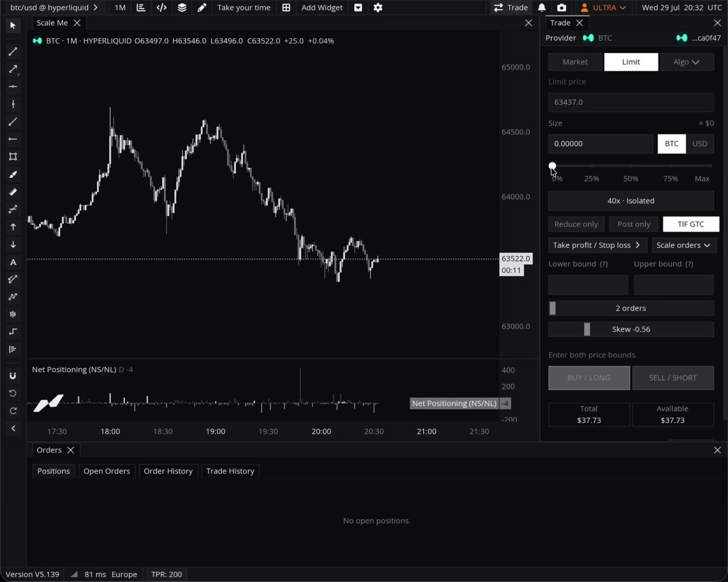Open the 1M timeframe selector
728x582 pixels.
120,7
